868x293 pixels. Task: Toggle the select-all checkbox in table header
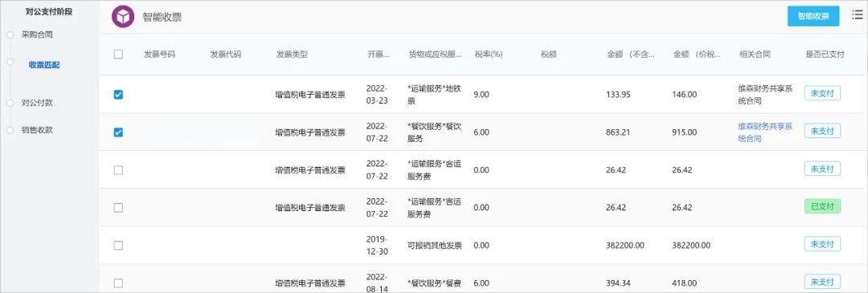pos(118,54)
